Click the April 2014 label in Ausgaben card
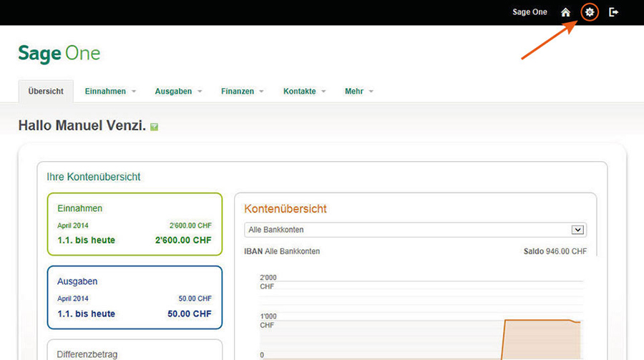Screen dimensions: 644x360 tap(73, 298)
